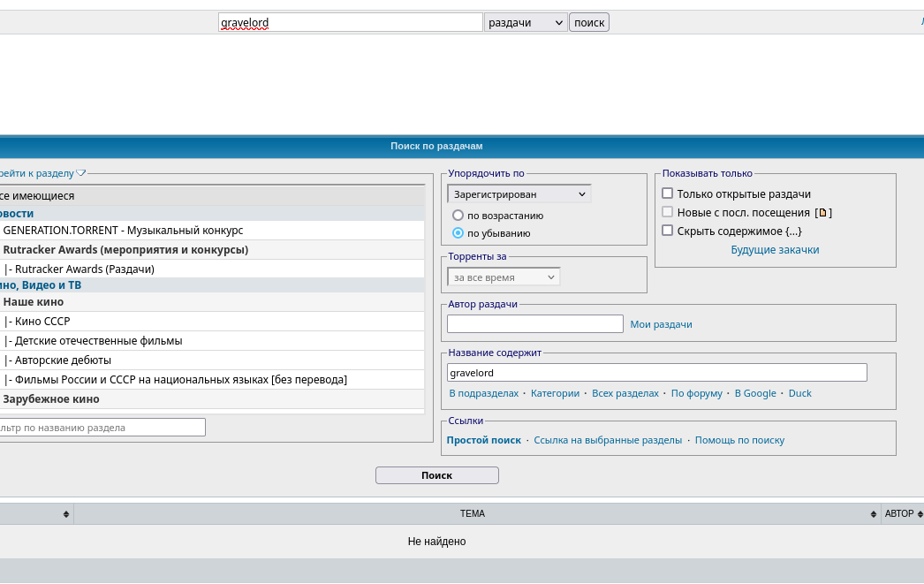
Task: Focus the section name filter field
Action: (x=102, y=428)
